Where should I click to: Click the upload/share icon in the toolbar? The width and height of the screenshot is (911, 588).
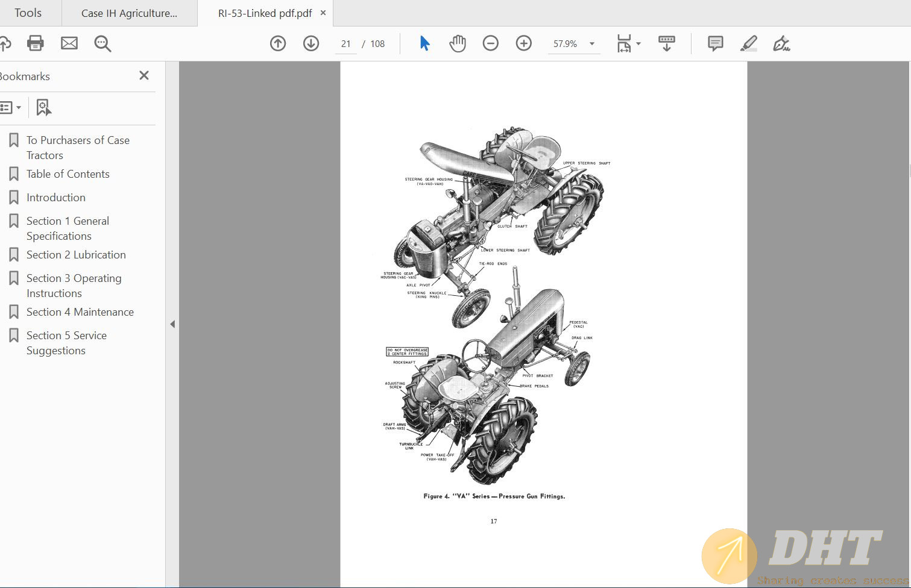[5, 43]
